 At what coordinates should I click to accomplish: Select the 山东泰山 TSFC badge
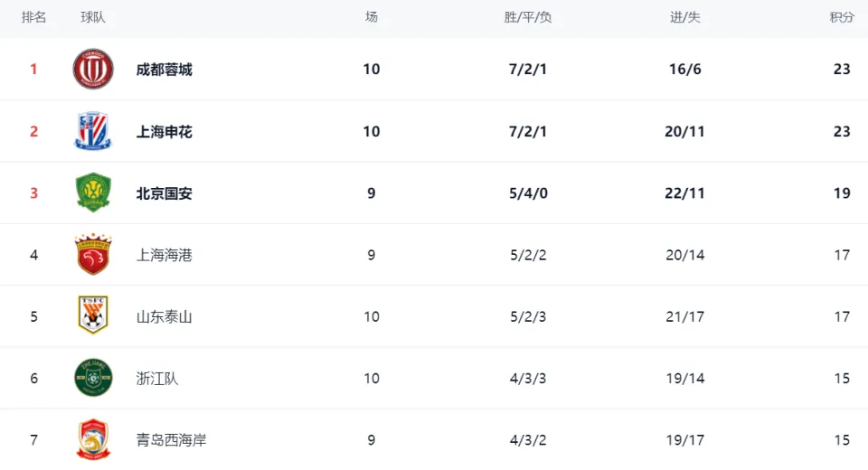pyautogui.click(x=93, y=315)
